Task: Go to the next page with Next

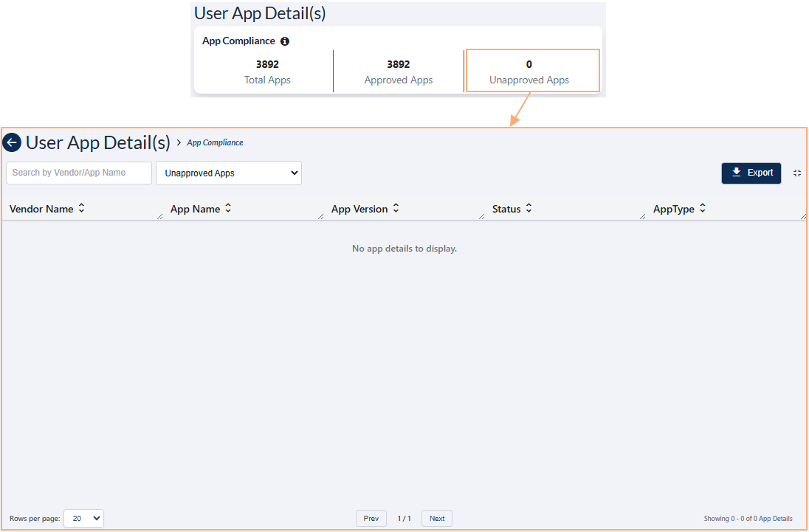Action: pos(436,518)
